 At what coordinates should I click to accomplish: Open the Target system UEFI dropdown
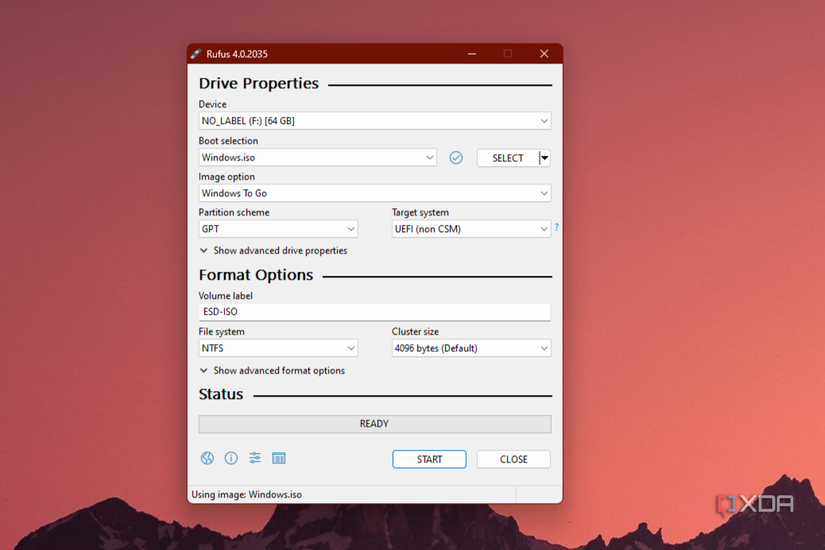471,229
